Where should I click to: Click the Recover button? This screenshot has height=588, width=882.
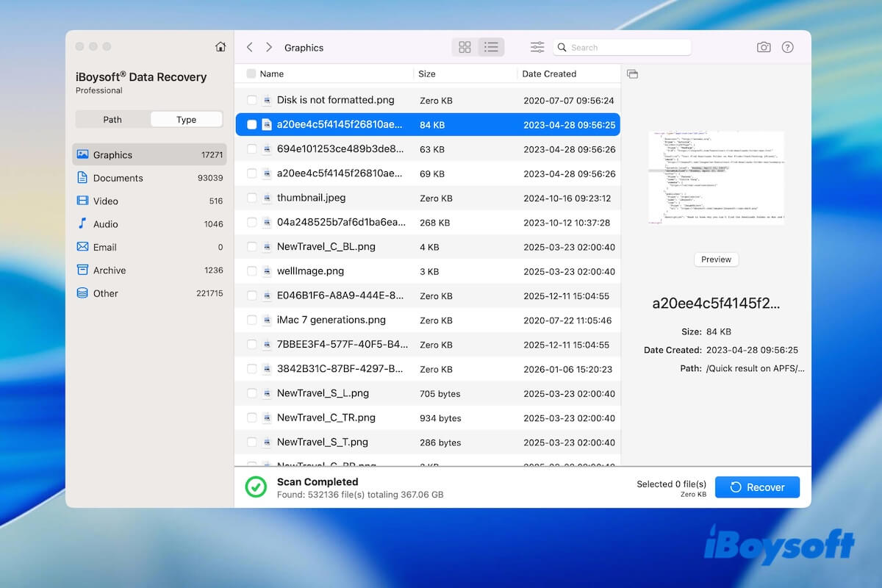click(757, 487)
